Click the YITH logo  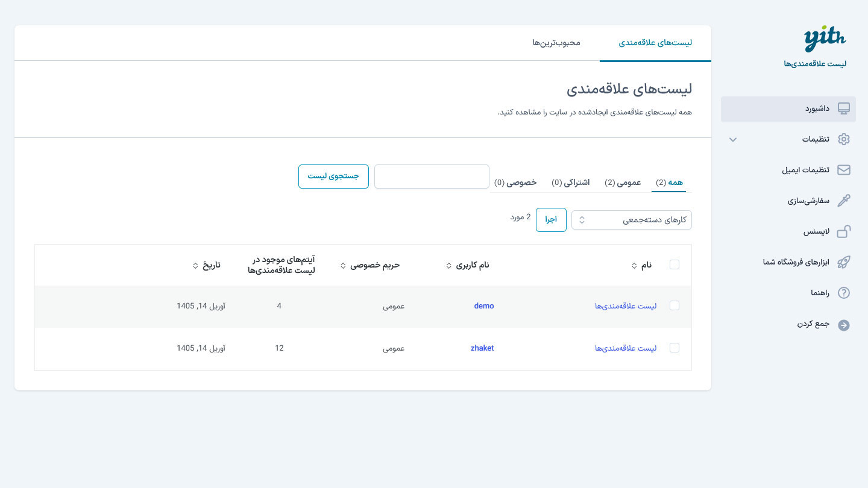(825, 40)
